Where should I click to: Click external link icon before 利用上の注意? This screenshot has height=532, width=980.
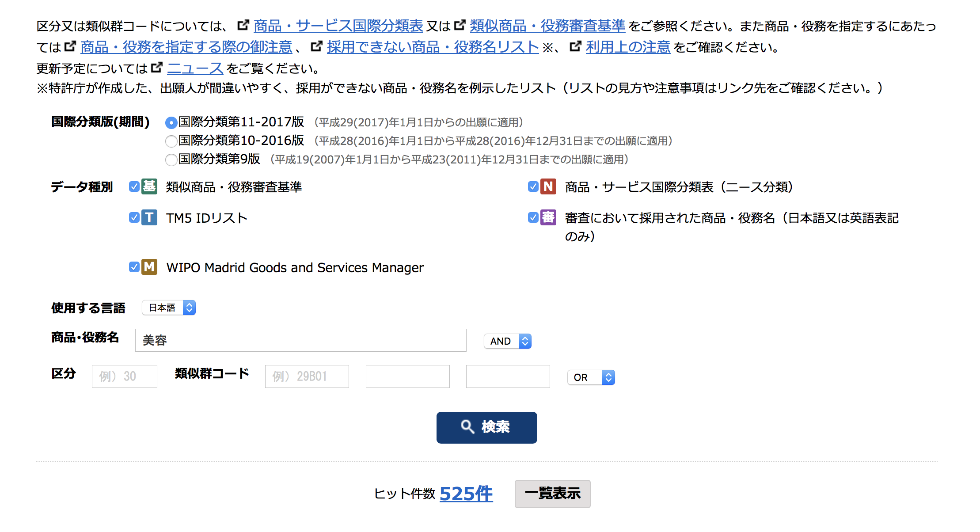pos(575,46)
